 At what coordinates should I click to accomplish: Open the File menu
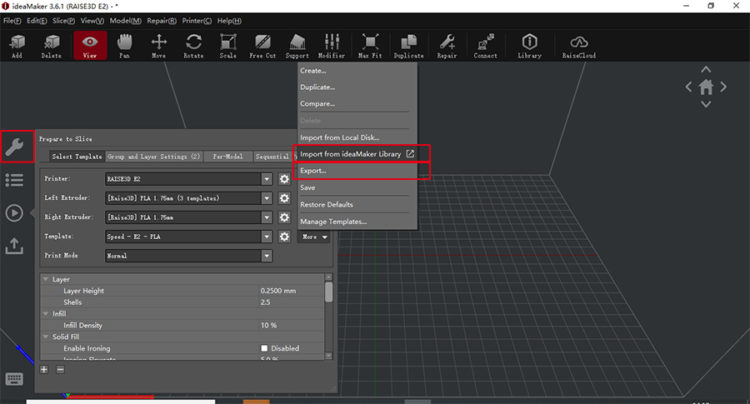click(12, 21)
